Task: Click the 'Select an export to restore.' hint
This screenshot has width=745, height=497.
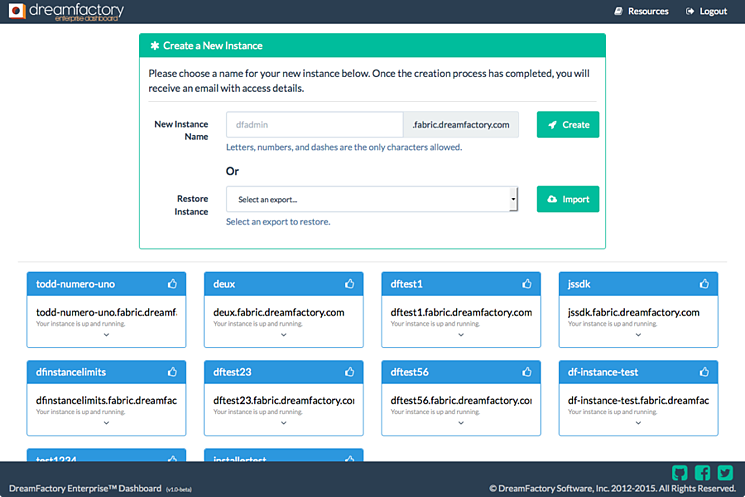Action: click(x=278, y=221)
